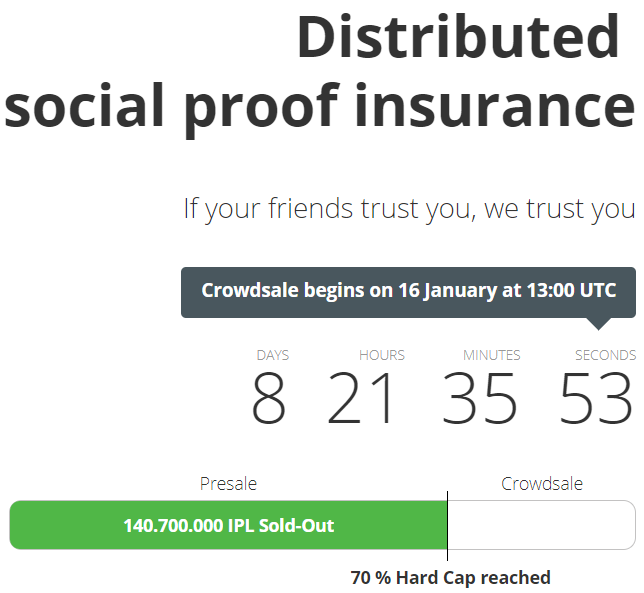Click the SECONDS label

click(x=605, y=355)
